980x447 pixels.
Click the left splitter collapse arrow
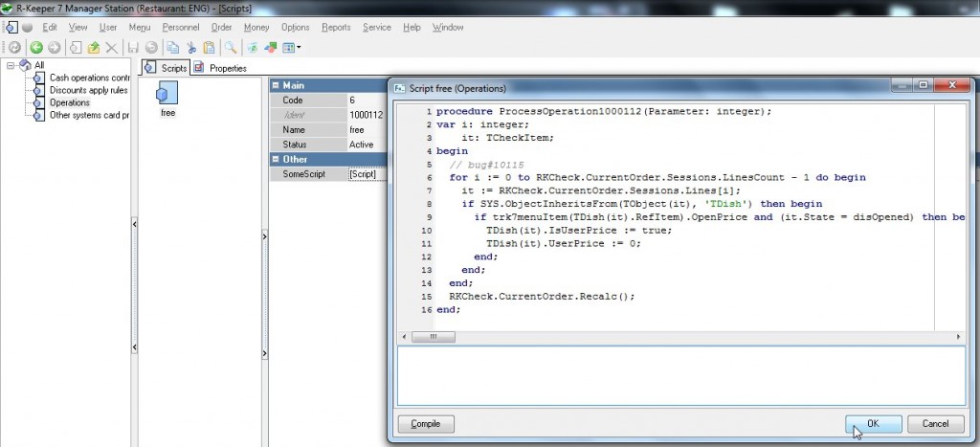click(134, 223)
